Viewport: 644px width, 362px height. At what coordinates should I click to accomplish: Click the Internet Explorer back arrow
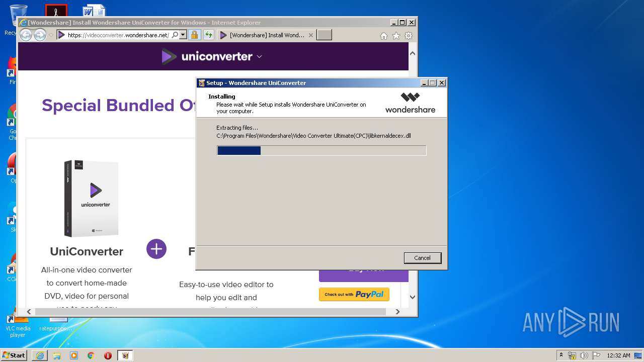[26, 35]
